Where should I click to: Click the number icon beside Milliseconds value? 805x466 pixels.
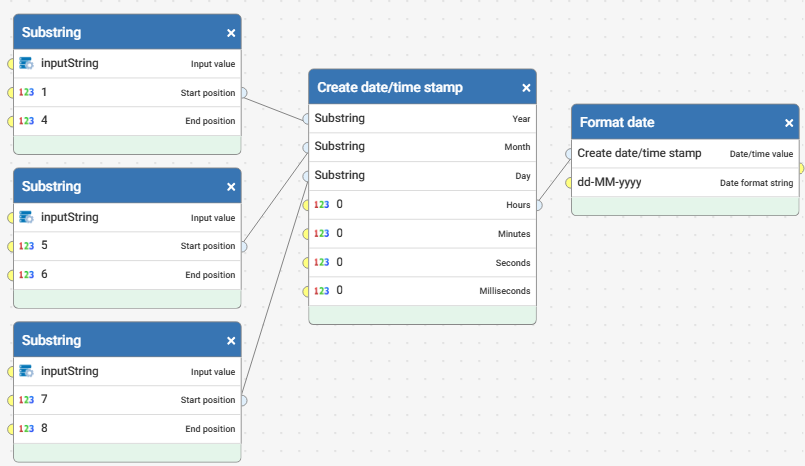pyautogui.click(x=321, y=291)
